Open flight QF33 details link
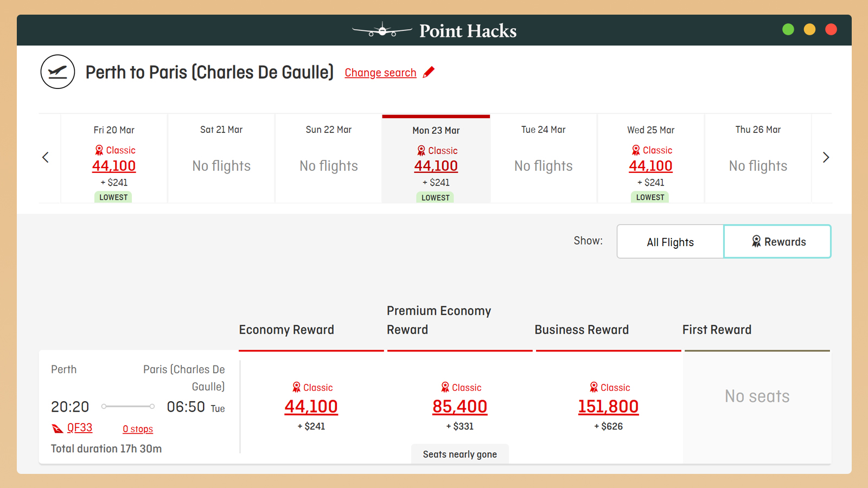The width and height of the screenshot is (868, 488). click(80, 428)
